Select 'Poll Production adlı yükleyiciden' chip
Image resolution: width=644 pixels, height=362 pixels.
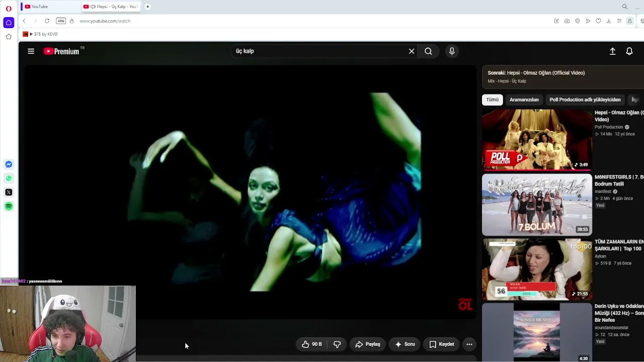point(585,100)
